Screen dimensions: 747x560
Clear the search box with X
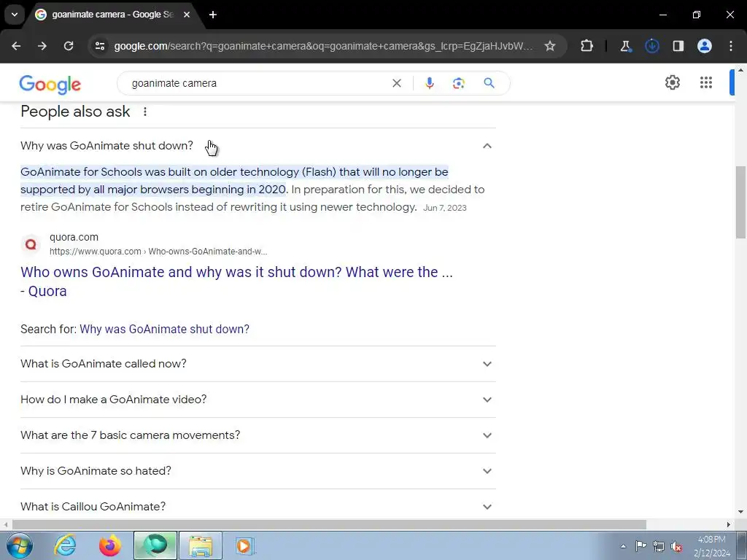[x=396, y=83]
